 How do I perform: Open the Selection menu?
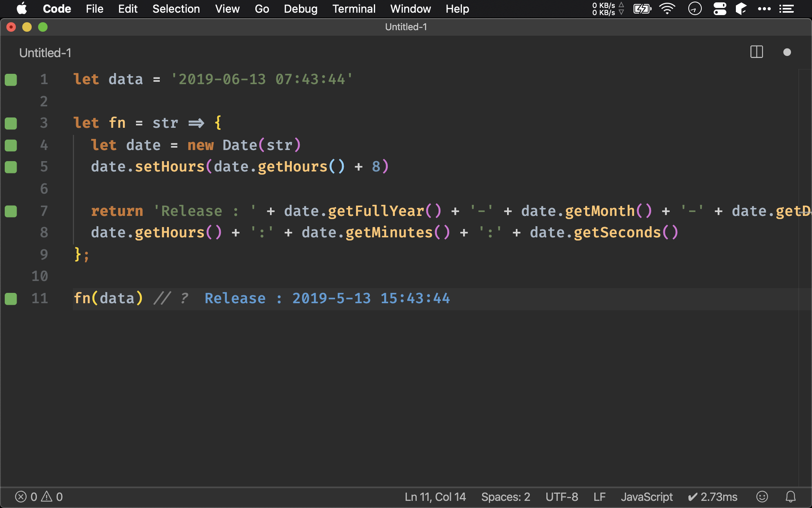[176, 9]
